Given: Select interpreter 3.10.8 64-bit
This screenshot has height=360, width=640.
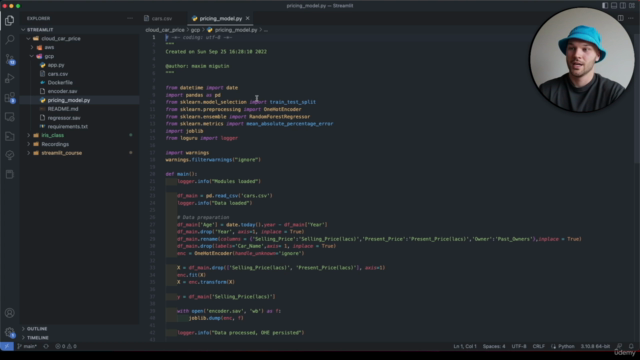Looking at the screenshot, I should (x=595, y=346).
